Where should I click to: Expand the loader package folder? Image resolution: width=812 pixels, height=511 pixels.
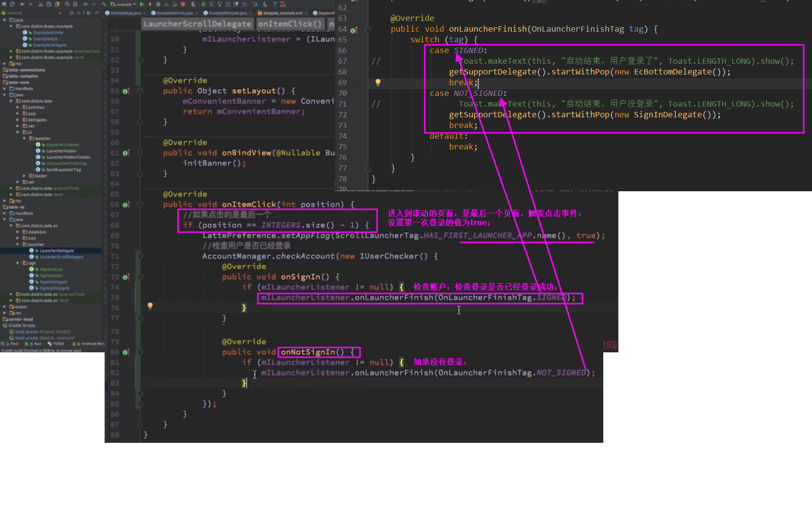pyautogui.click(x=24, y=176)
